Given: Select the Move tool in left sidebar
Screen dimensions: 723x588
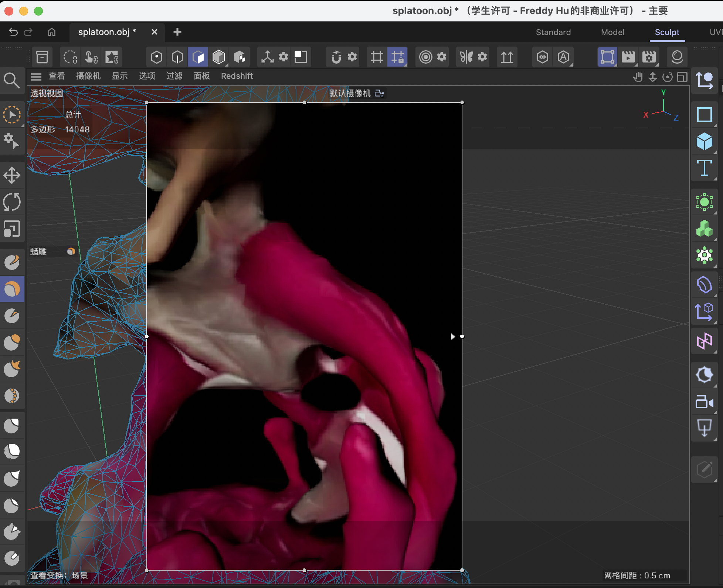Looking at the screenshot, I should pyautogui.click(x=12, y=175).
